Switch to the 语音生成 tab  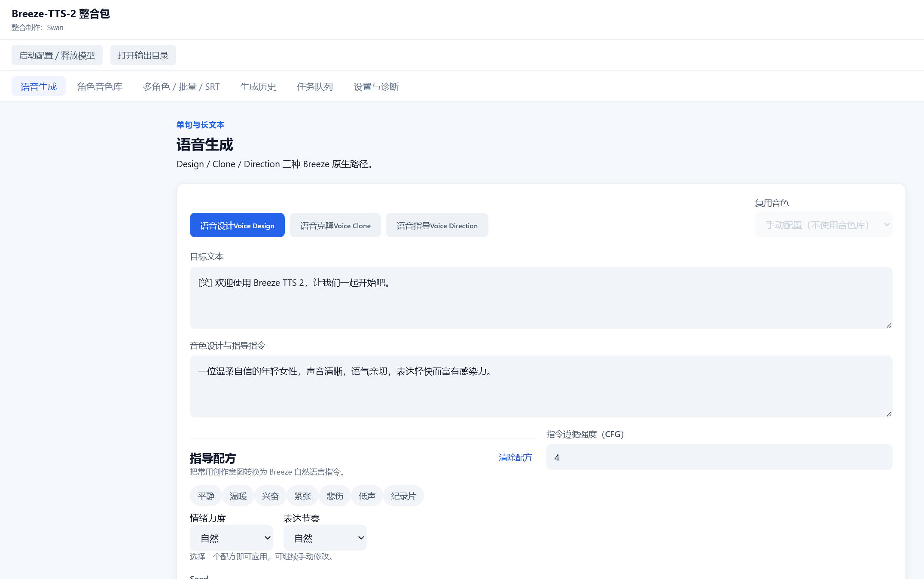[x=39, y=86]
